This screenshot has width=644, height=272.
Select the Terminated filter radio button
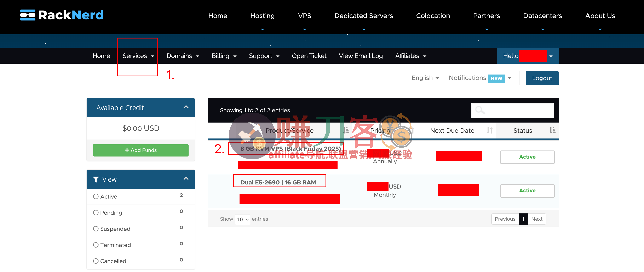(96, 245)
